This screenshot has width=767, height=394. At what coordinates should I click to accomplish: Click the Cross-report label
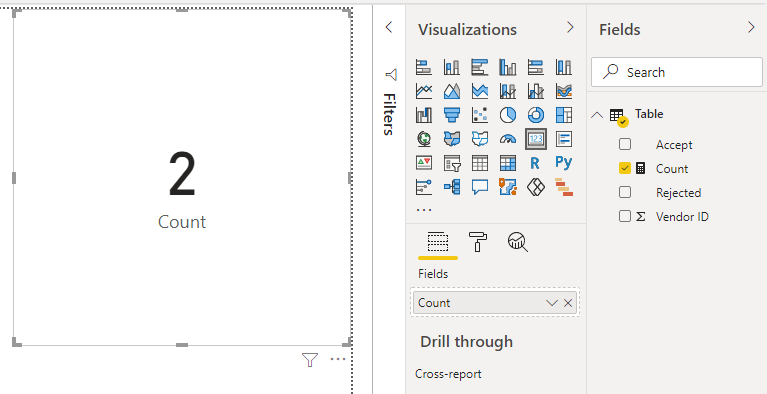tap(448, 374)
